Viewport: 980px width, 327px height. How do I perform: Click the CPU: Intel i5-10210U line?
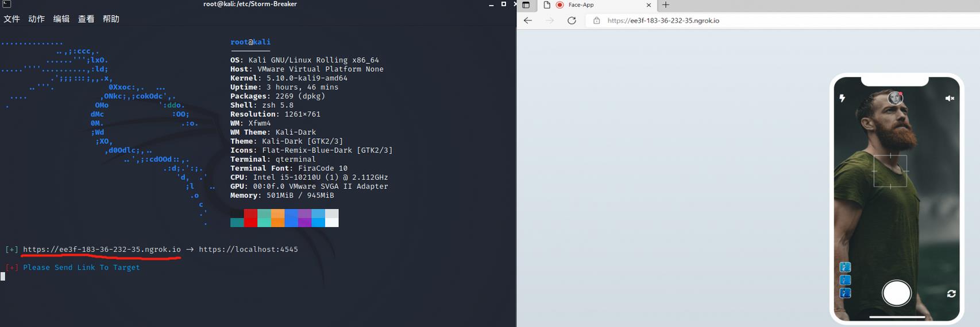click(309, 177)
